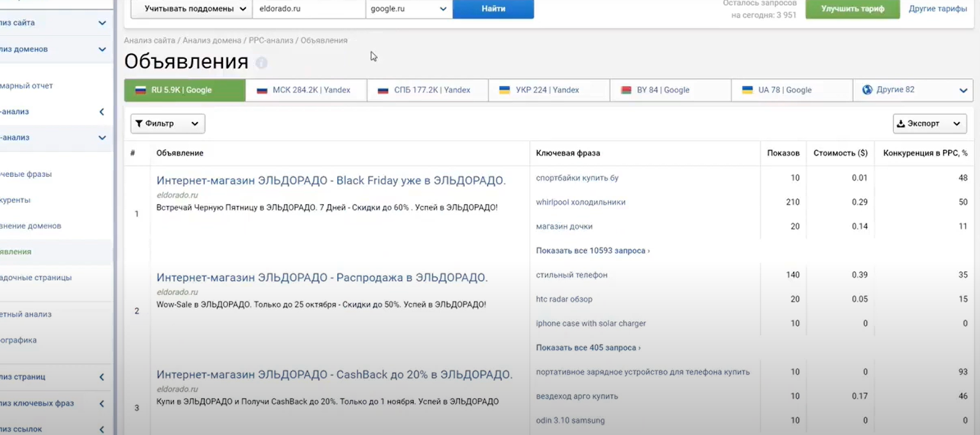Click the flag icon in МСК 284.2K Yandex tab
The image size is (980, 435).
262,90
